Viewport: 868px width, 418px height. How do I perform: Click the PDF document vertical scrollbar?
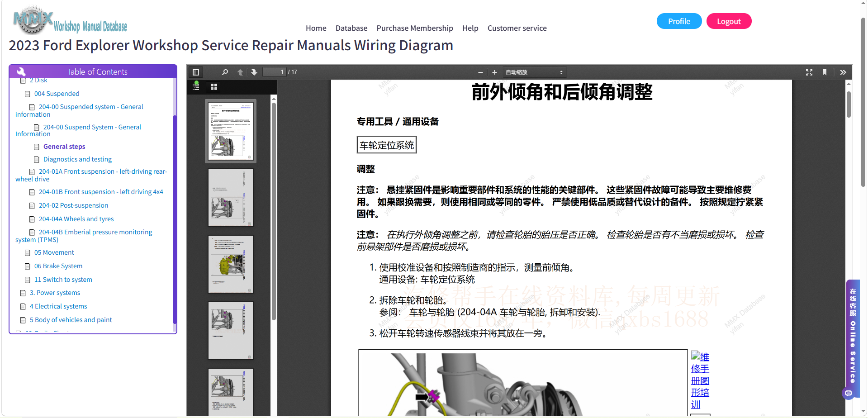point(849,104)
